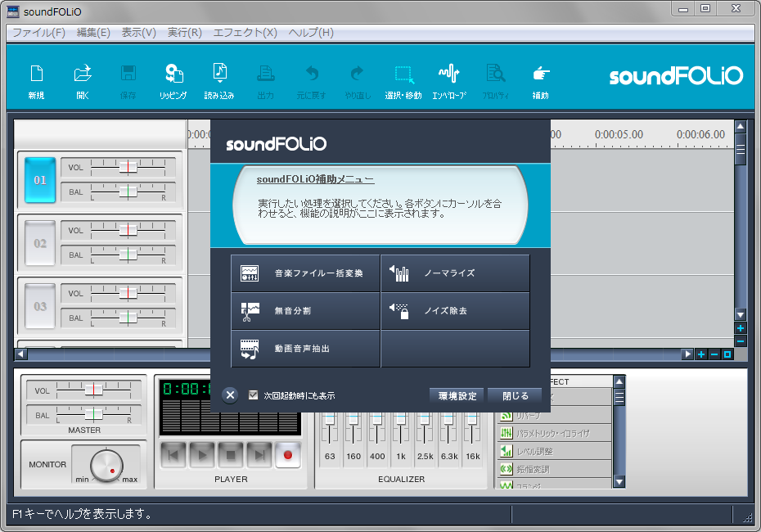Viewport: 761px width, 532px height.
Task: Click the 0:00:05.00 timeline ruler mark
Action: click(619, 134)
